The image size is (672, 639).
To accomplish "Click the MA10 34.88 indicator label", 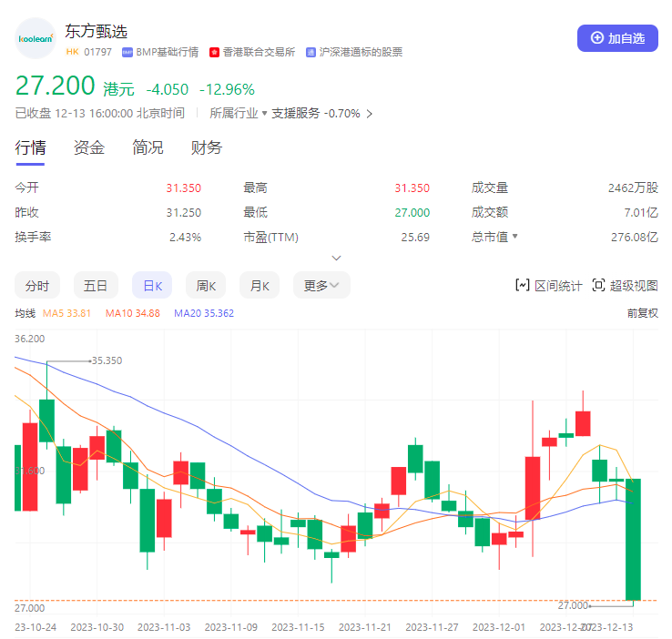I will coord(132,313).
